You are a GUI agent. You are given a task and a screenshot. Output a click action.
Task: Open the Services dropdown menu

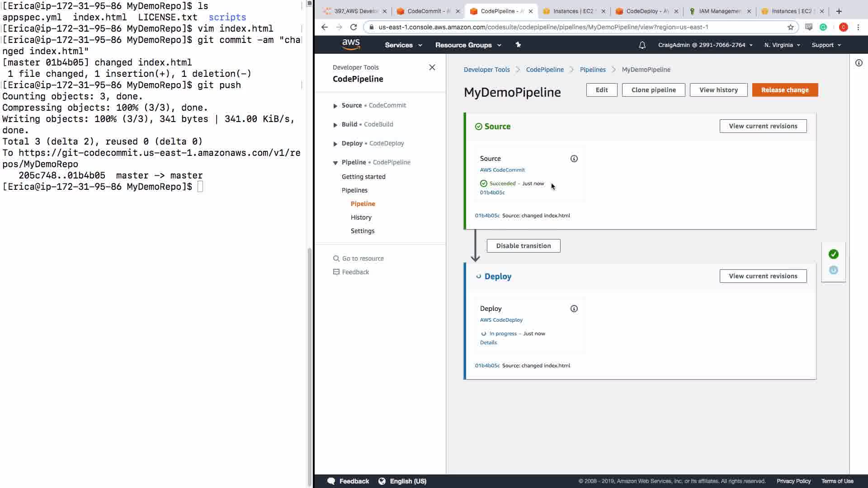pos(403,45)
